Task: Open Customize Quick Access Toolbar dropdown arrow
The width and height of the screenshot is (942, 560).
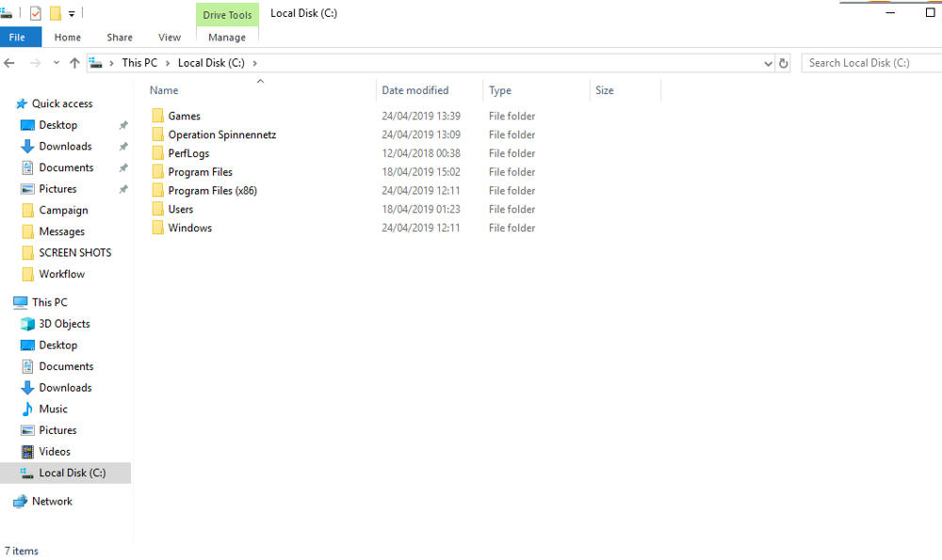Action: point(72,14)
